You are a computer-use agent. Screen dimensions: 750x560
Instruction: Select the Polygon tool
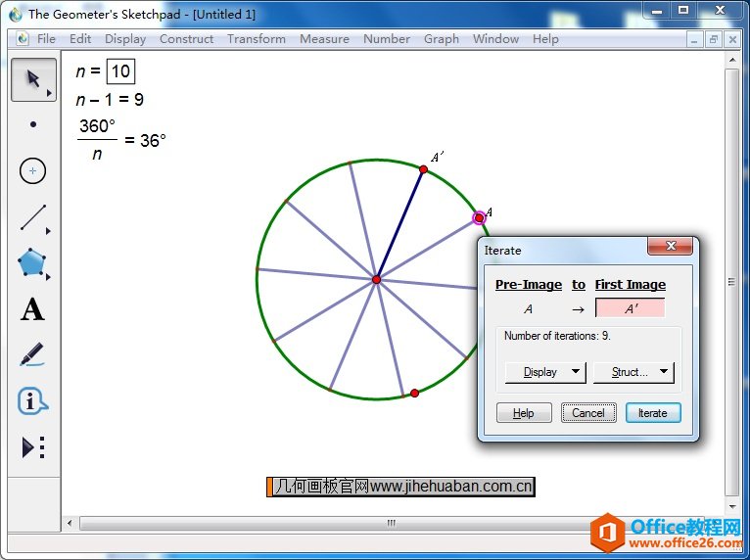click(x=32, y=263)
